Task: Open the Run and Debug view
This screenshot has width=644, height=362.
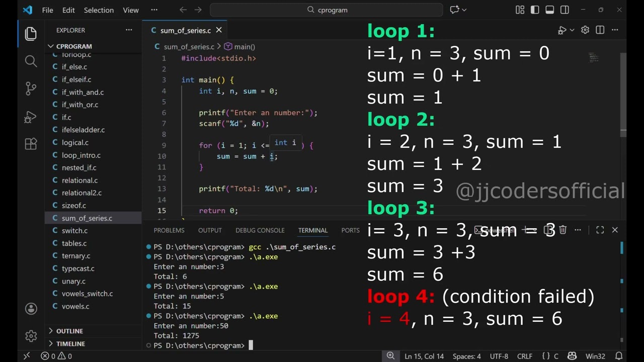Action: (31, 117)
